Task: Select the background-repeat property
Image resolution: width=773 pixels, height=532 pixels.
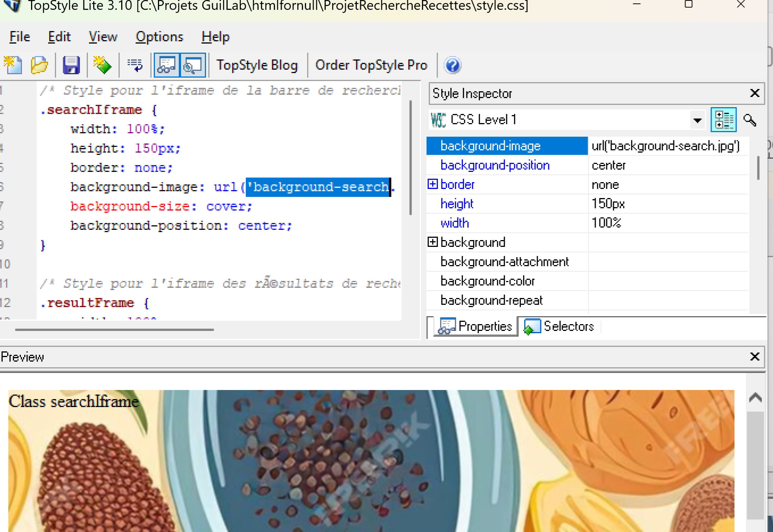Action: point(507,300)
